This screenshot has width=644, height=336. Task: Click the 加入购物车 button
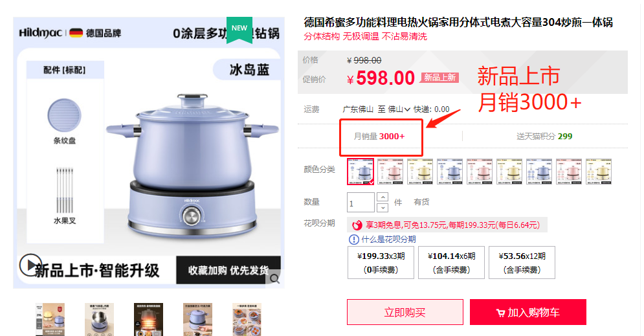point(528,312)
